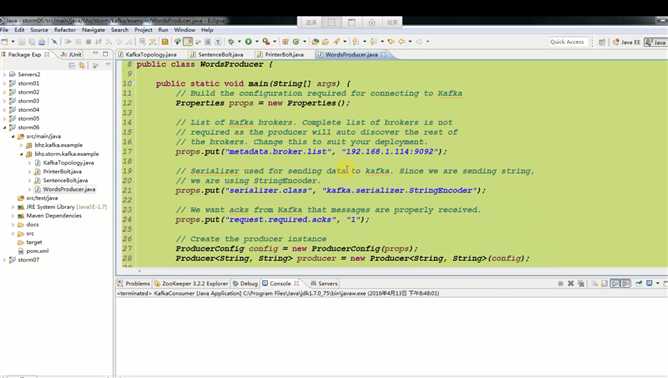Collapse the storm06 project node
668x378 pixels.
coord(5,127)
